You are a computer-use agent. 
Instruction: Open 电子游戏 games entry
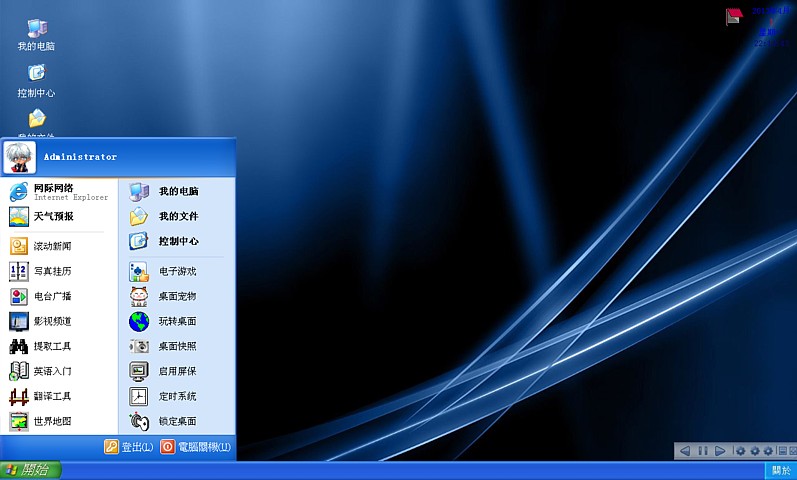pos(176,271)
